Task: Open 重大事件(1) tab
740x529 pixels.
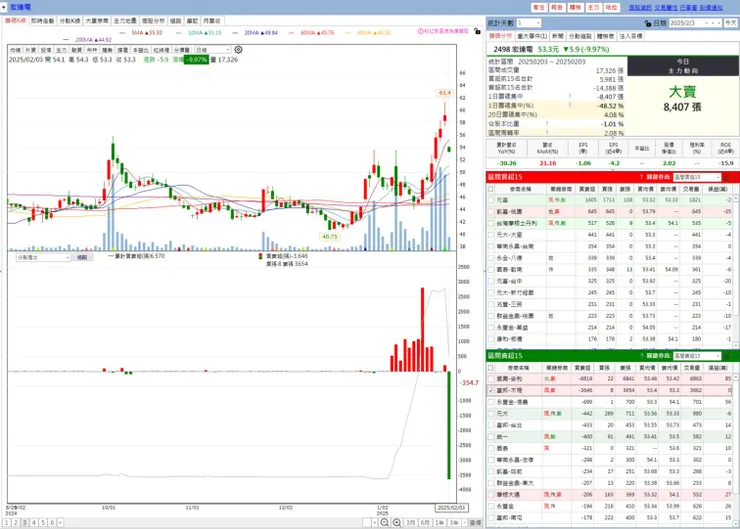Action: [532, 36]
